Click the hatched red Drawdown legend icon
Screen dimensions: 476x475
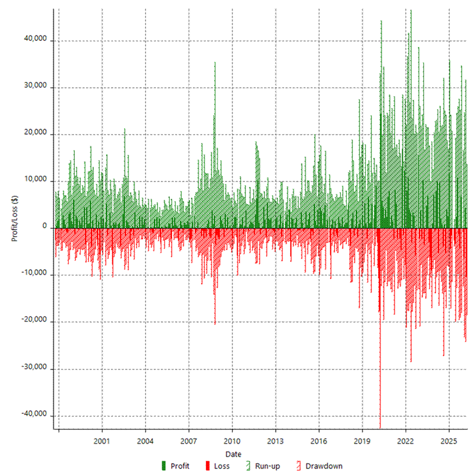[299, 466]
